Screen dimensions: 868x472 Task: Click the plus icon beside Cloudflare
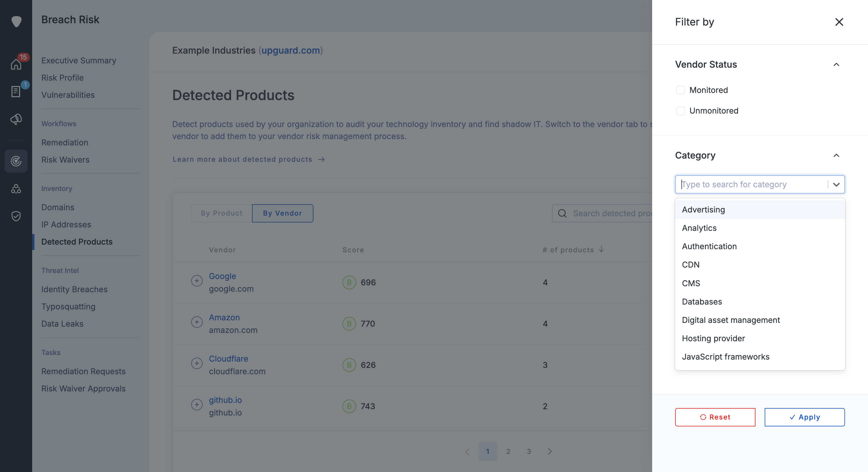[x=197, y=363]
